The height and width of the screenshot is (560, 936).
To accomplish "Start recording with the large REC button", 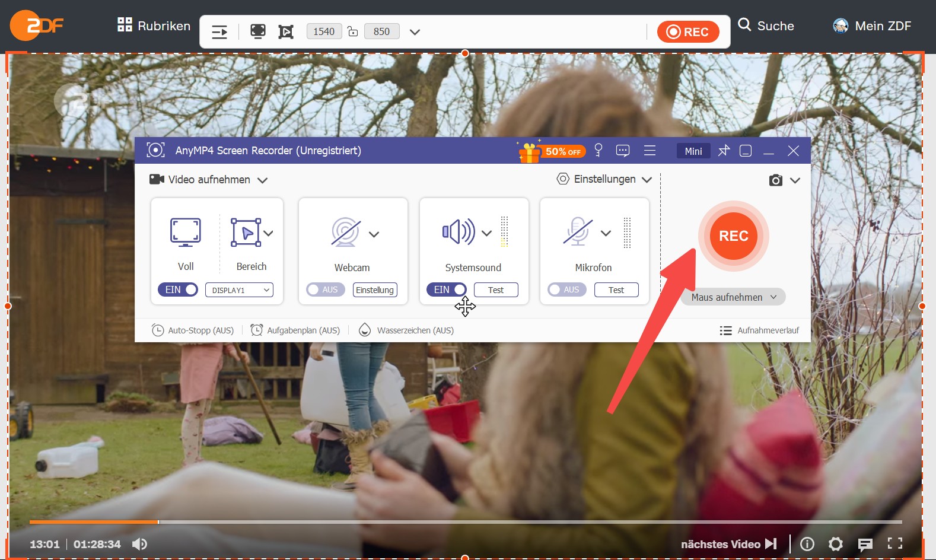I will 733,236.
